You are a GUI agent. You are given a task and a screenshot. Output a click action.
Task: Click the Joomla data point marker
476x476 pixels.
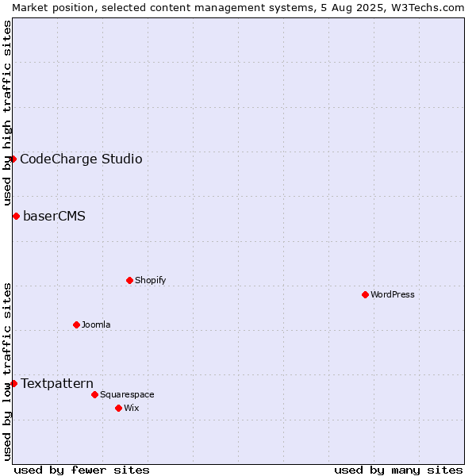tap(76, 324)
